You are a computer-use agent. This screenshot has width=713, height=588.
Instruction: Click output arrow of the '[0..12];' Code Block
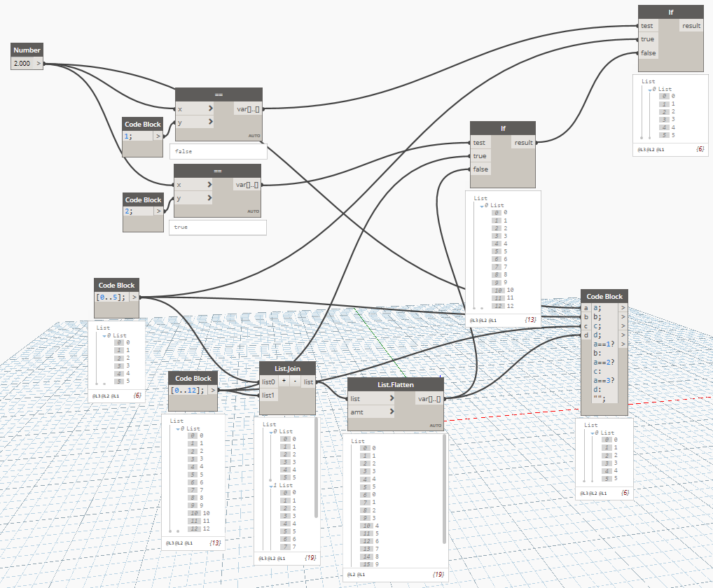[213, 390]
